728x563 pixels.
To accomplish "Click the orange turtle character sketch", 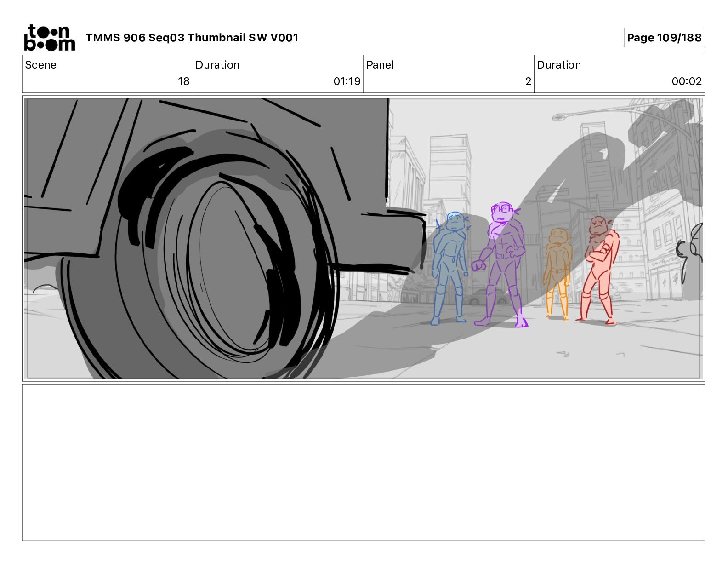I will (557, 274).
